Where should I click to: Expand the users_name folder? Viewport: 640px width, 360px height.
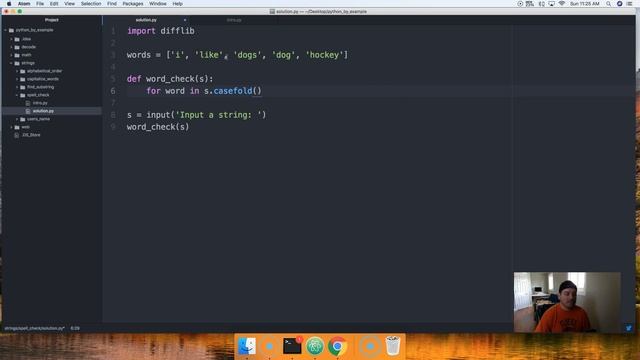point(17,119)
